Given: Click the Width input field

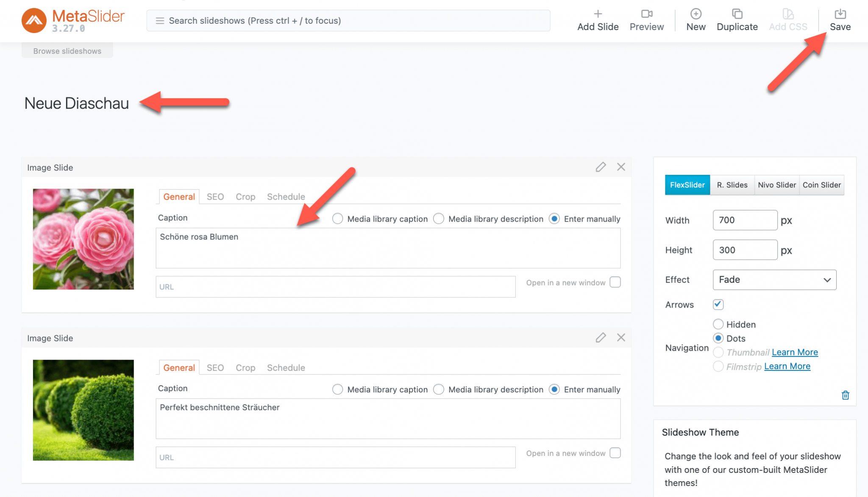Looking at the screenshot, I should click(745, 220).
